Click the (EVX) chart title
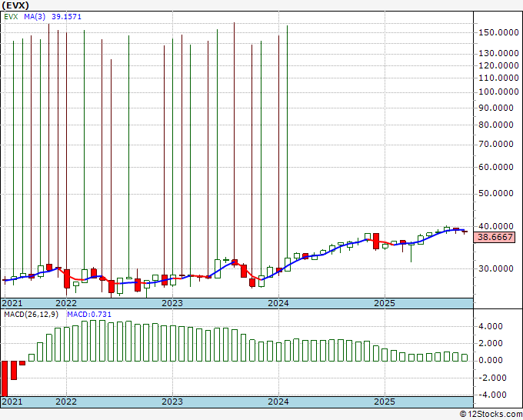This screenshot has height=420, width=523. tap(15, 5)
